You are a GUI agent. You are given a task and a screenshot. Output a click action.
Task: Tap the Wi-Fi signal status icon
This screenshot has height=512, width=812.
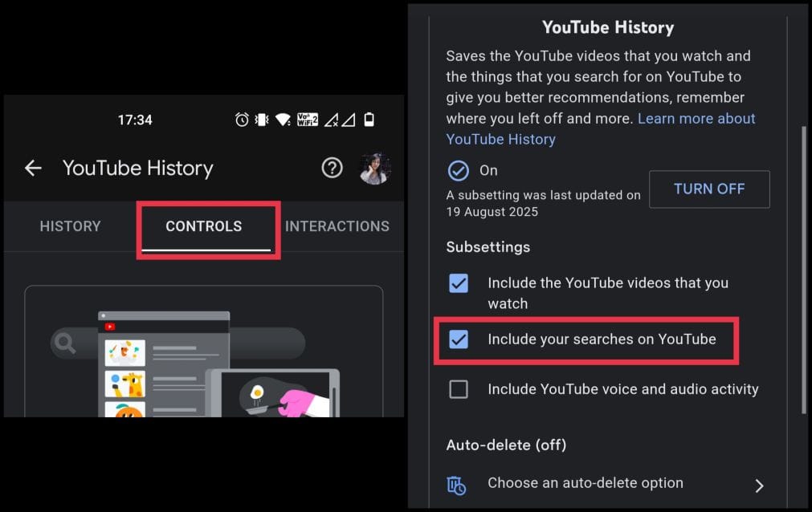click(283, 120)
